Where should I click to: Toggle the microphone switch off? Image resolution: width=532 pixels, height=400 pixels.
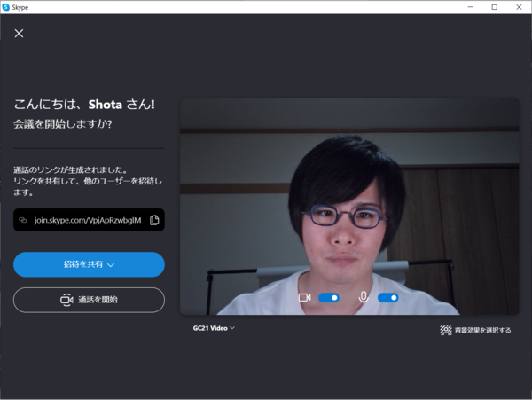(388, 297)
